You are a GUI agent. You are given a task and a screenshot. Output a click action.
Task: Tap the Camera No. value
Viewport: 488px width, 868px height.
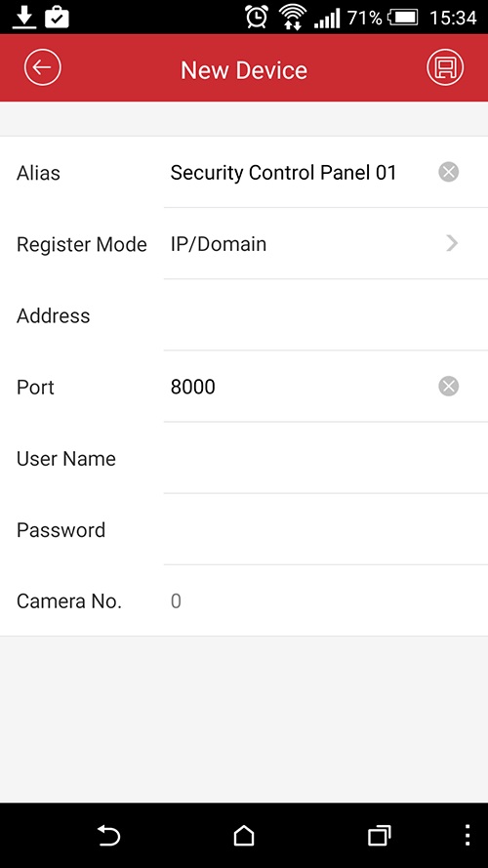point(176,601)
